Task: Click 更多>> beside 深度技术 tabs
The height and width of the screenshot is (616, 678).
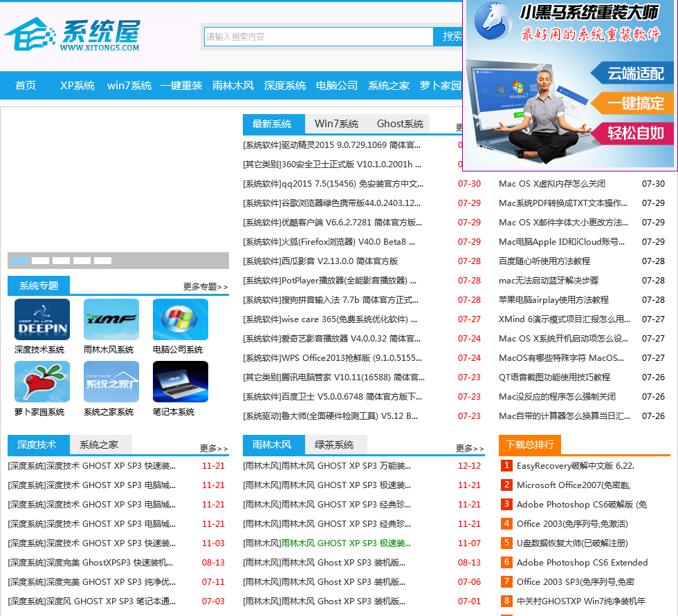Action: tap(214, 449)
